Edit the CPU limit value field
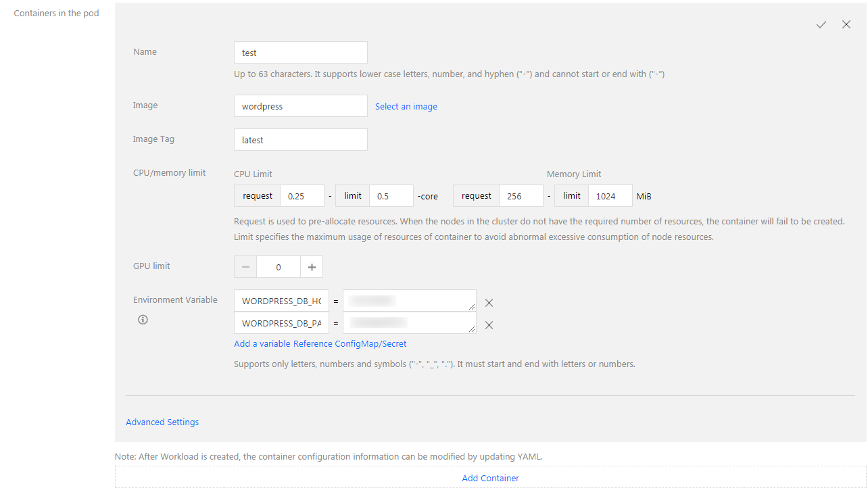This screenshot has height=488, width=868. coord(391,196)
